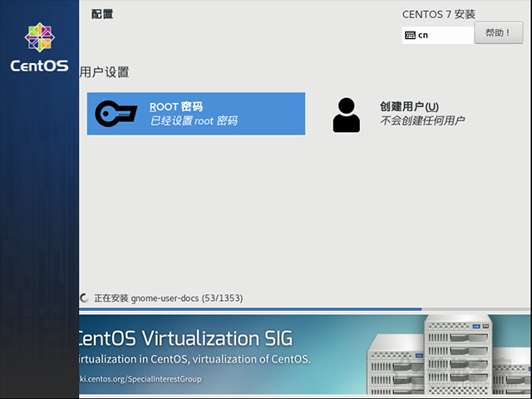Click the 用户设置 section heading
532x399 pixels.
[104, 72]
